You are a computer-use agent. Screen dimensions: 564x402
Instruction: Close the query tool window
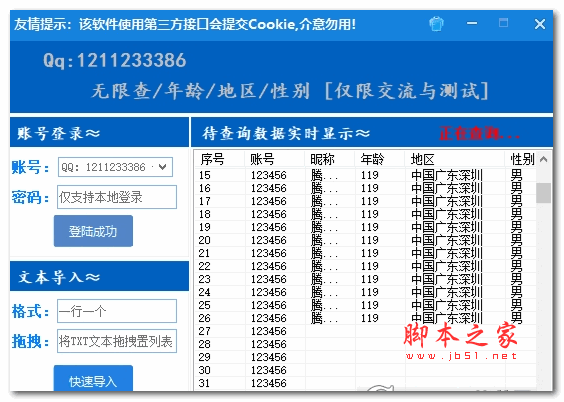(540, 24)
